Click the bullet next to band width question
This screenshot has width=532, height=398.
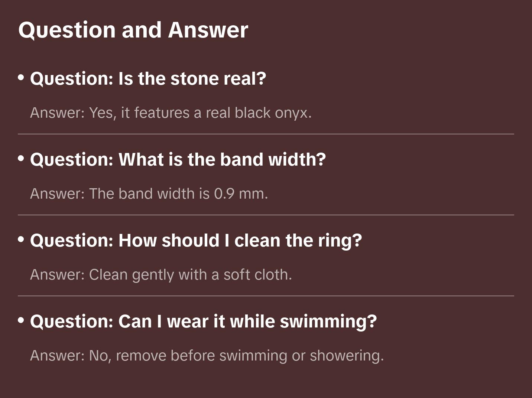tap(21, 159)
